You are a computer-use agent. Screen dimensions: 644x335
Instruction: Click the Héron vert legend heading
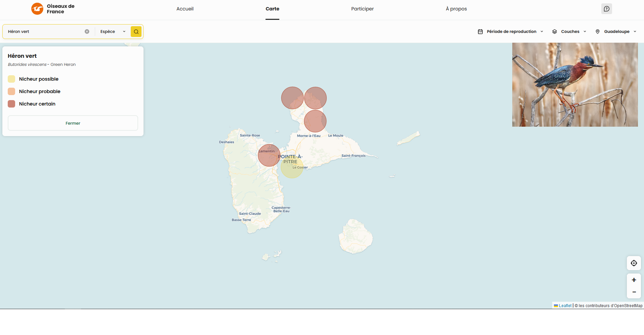(22, 56)
